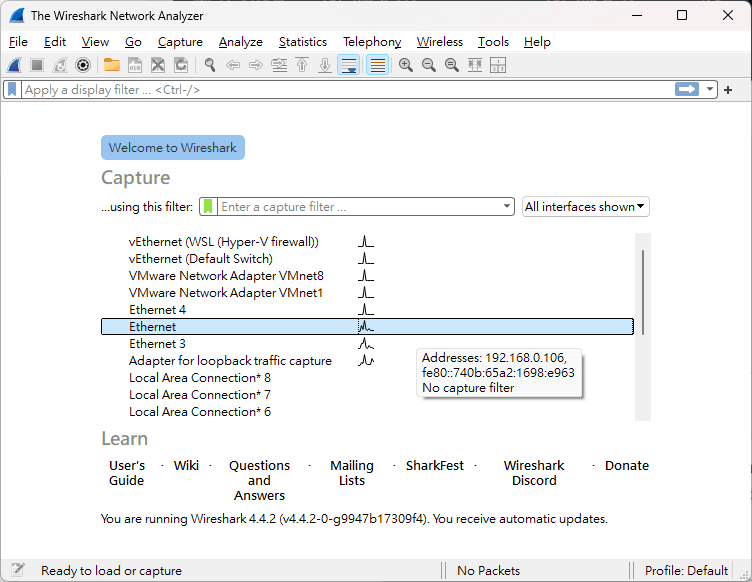Open display filter history dropdown arrow
752x582 pixels.
tap(711, 90)
